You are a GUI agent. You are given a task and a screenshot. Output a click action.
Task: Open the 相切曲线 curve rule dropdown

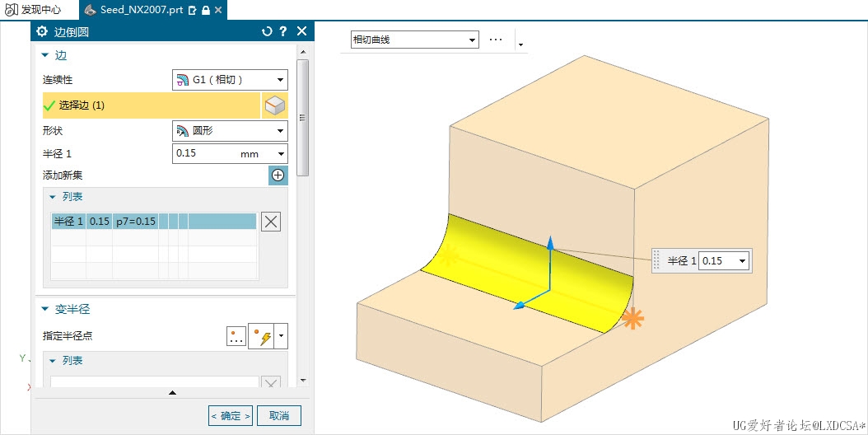coord(414,40)
